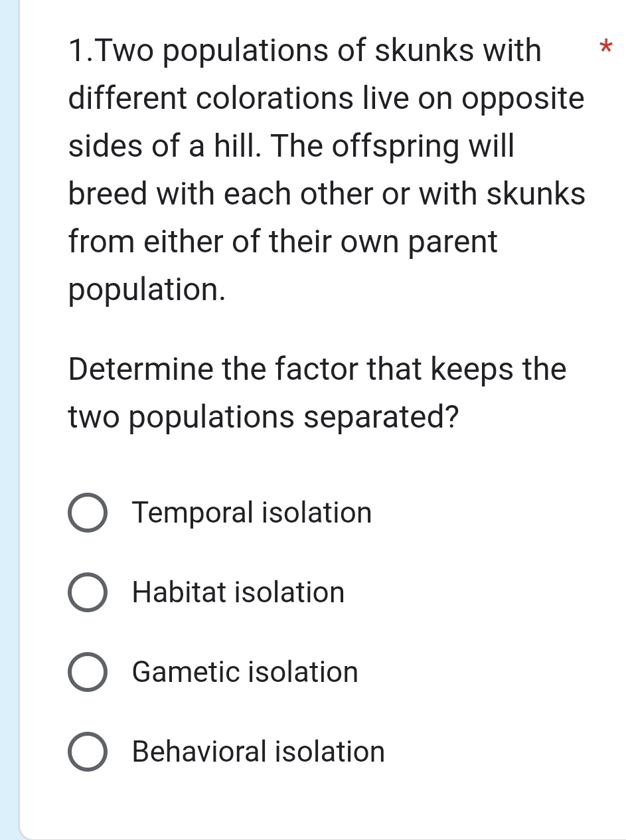Viewport: 626px width, 840px height.
Task: Click the Determine the factor prompt text
Action: [317, 392]
